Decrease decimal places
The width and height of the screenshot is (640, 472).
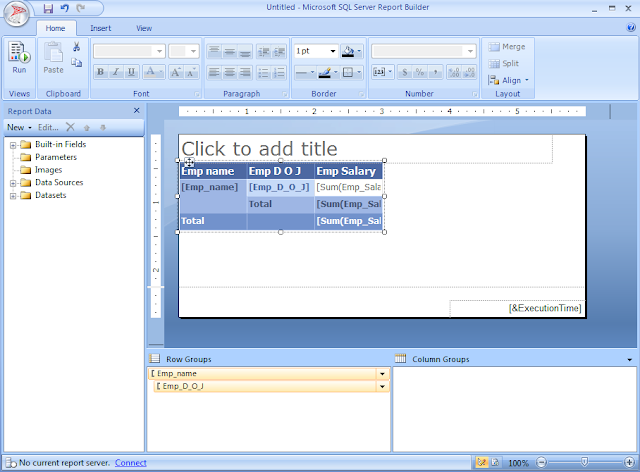click(469, 72)
